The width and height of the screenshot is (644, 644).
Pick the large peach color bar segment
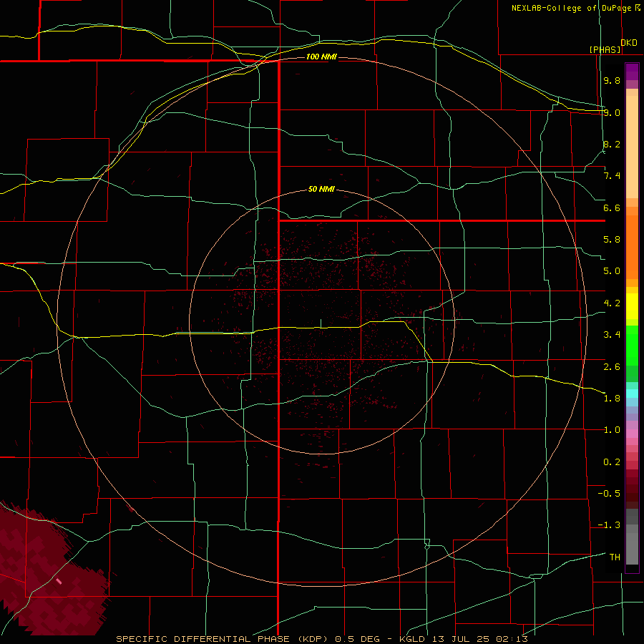click(x=632, y=147)
